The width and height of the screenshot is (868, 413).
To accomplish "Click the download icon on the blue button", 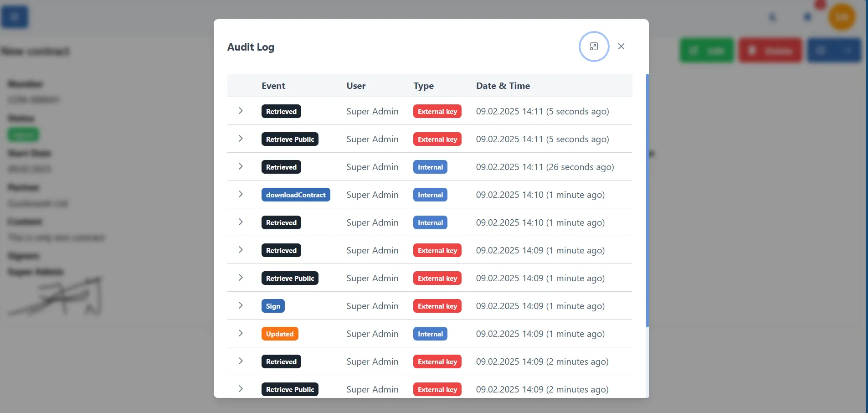I will tap(822, 50).
